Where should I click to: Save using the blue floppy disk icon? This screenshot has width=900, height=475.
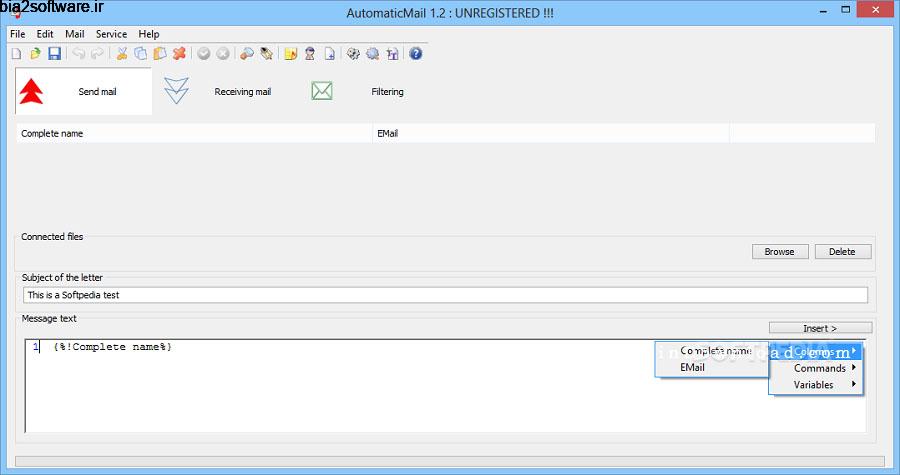pyautogui.click(x=54, y=54)
